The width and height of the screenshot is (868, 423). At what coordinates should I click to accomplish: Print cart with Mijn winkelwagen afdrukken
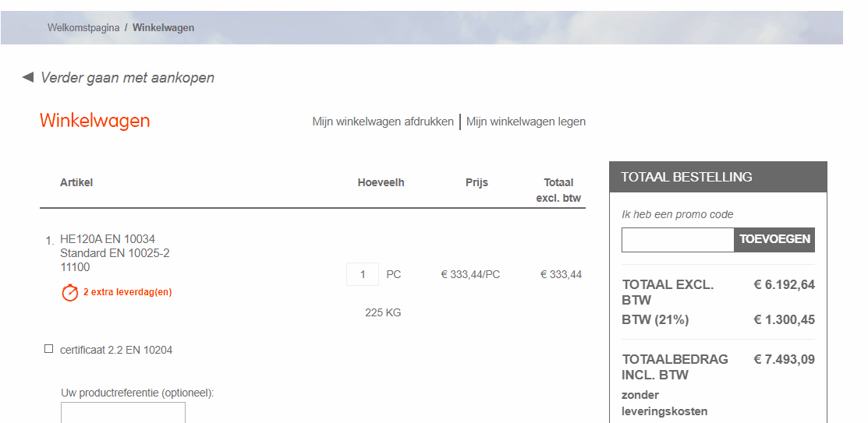(x=383, y=122)
